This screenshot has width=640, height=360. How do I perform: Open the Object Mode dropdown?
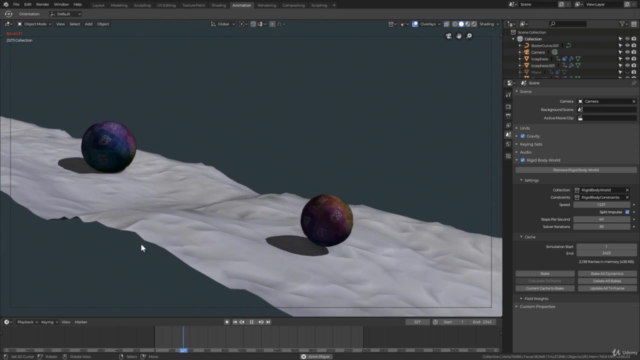[x=34, y=24]
